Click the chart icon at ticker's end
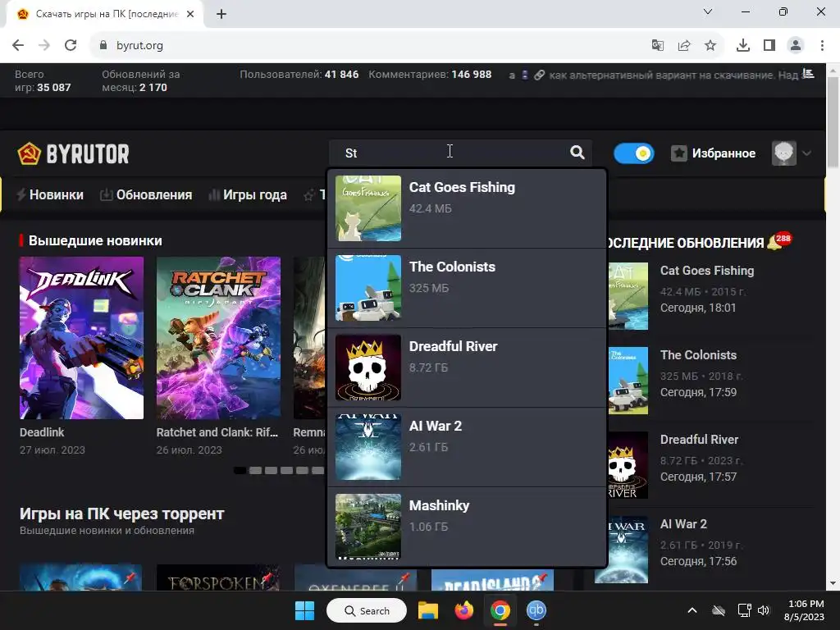Image resolution: width=840 pixels, height=630 pixels. click(808, 74)
